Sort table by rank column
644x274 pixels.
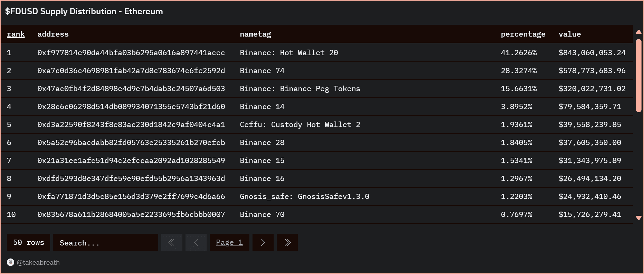(x=16, y=34)
